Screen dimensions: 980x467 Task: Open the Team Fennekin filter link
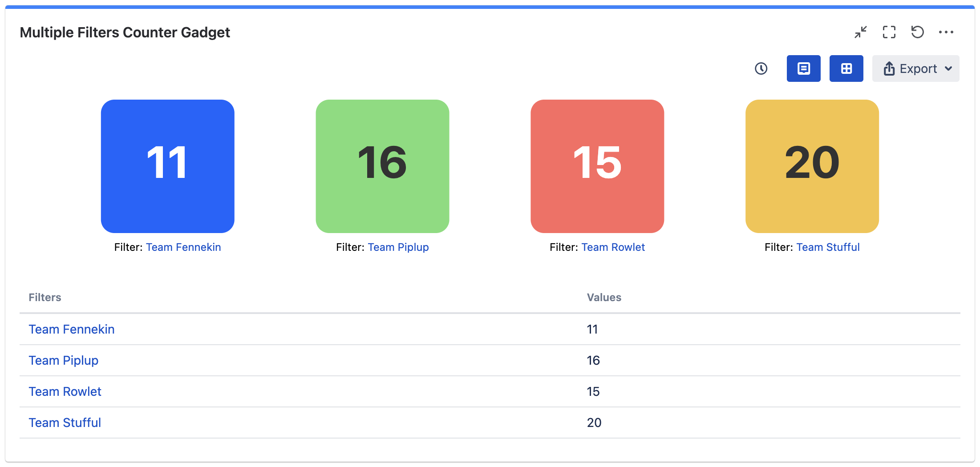pyautogui.click(x=184, y=247)
